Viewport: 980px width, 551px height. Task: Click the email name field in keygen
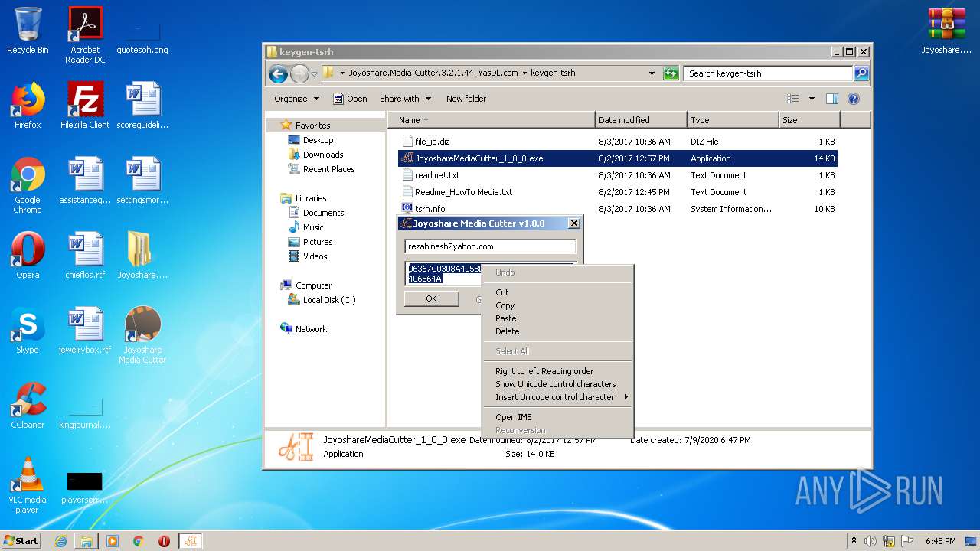[x=490, y=246]
